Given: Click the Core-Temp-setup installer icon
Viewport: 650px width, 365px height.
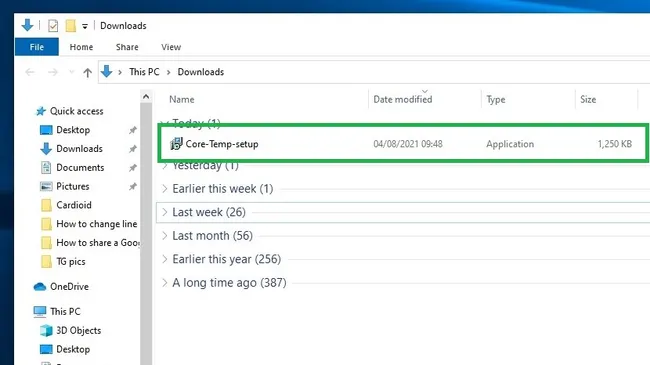Looking at the screenshot, I should pyautogui.click(x=176, y=144).
